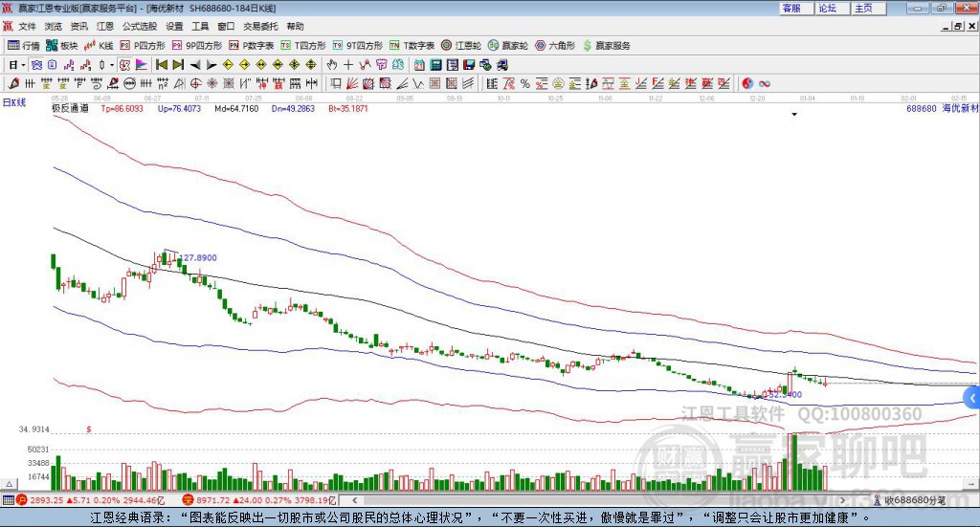Click the 极反通道 indicator label
The image size is (980, 527).
(70, 109)
